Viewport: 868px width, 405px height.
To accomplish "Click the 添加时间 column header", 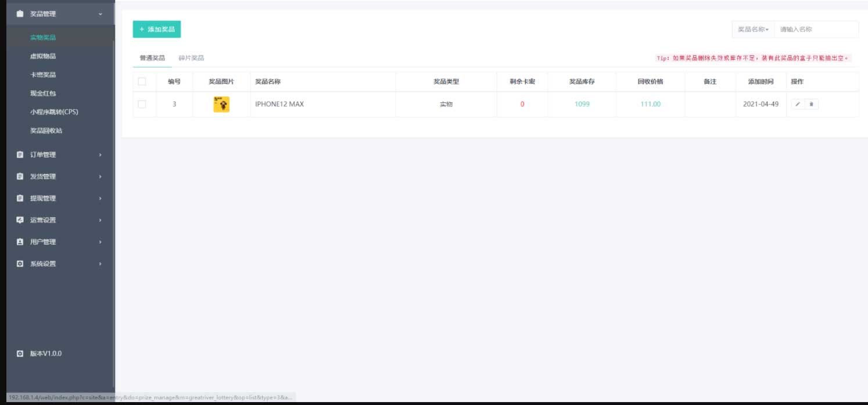I will click(x=761, y=82).
